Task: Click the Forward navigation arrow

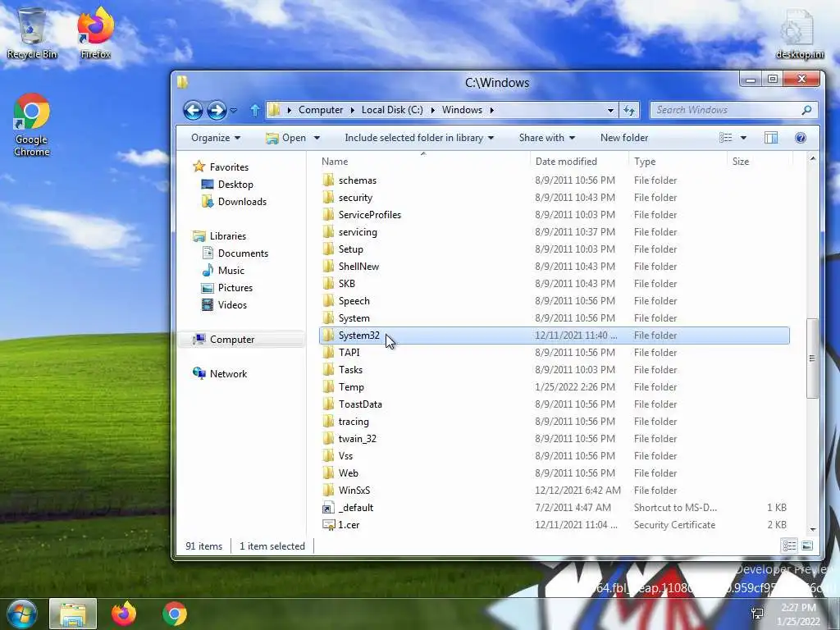Action: tap(217, 111)
